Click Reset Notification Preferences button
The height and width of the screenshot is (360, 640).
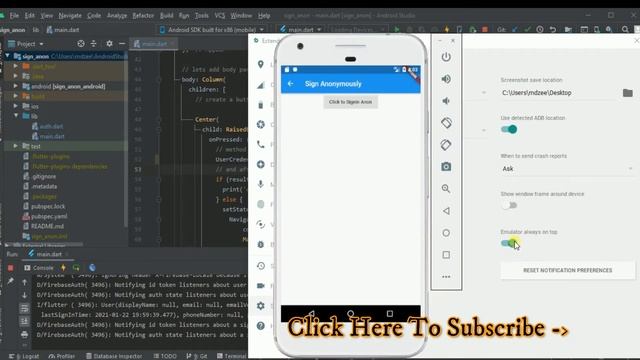[568, 270]
